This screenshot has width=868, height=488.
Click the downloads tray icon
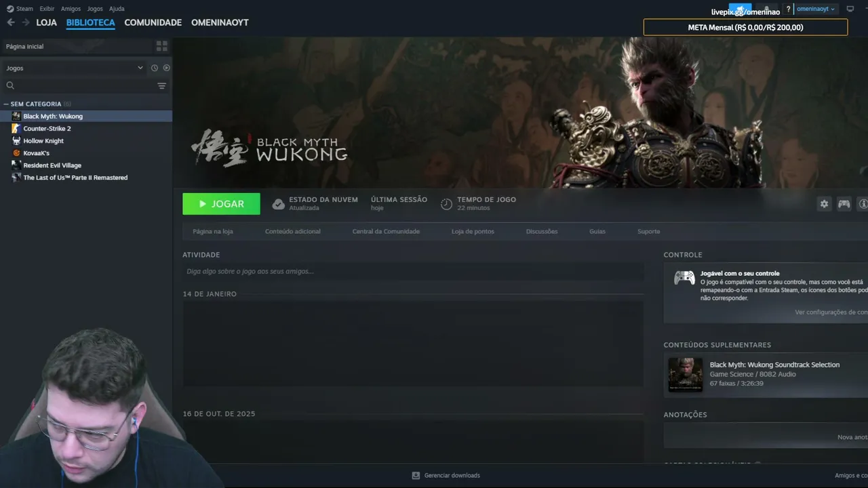tap(416, 475)
